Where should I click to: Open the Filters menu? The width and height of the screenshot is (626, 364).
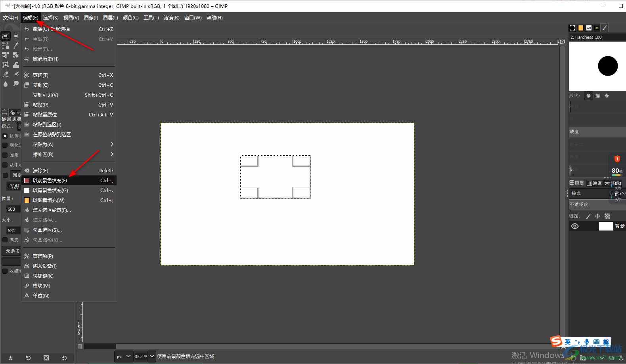(171, 18)
